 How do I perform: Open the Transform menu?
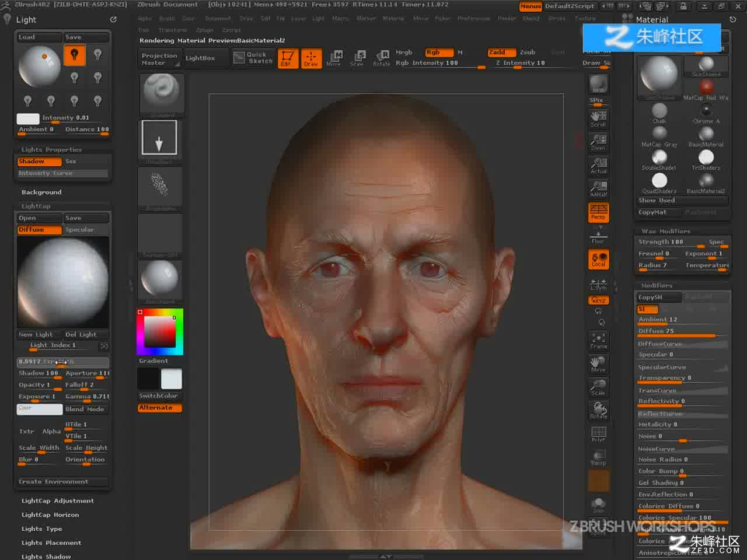pyautogui.click(x=173, y=30)
